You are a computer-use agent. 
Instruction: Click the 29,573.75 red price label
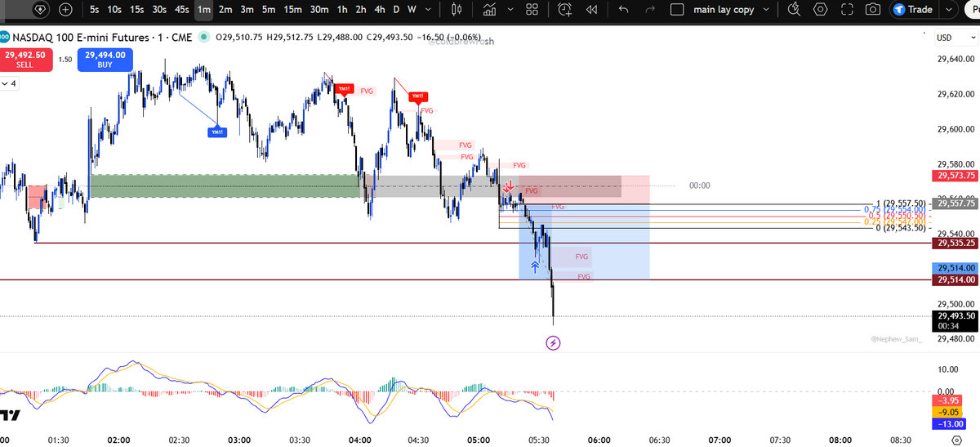click(x=955, y=175)
